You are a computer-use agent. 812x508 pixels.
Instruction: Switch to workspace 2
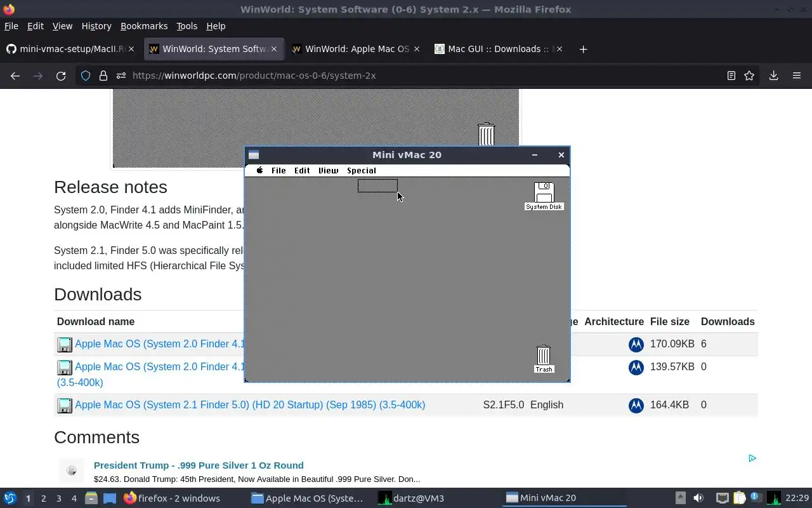pyautogui.click(x=43, y=498)
